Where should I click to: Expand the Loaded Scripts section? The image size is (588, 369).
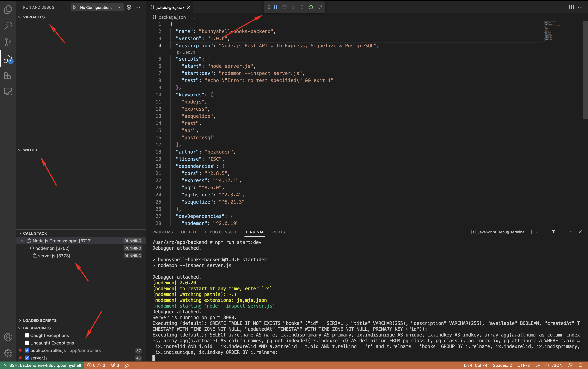[x=40, y=320]
